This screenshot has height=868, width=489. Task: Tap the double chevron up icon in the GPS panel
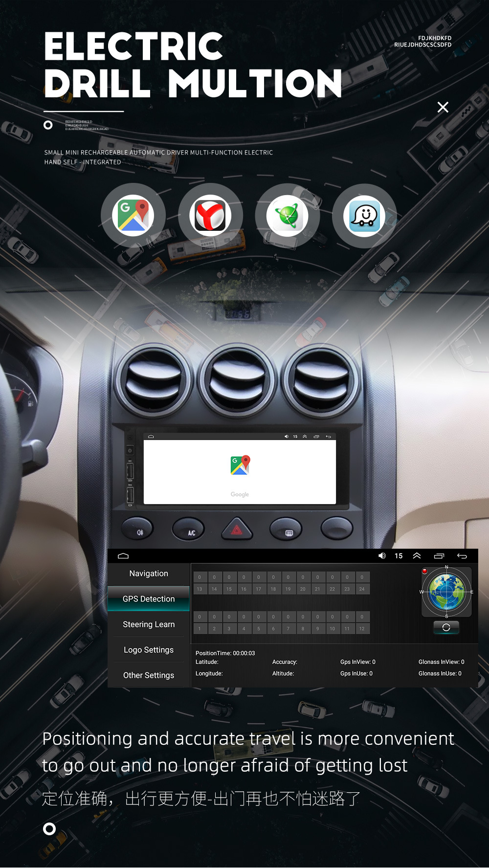(x=417, y=556)
